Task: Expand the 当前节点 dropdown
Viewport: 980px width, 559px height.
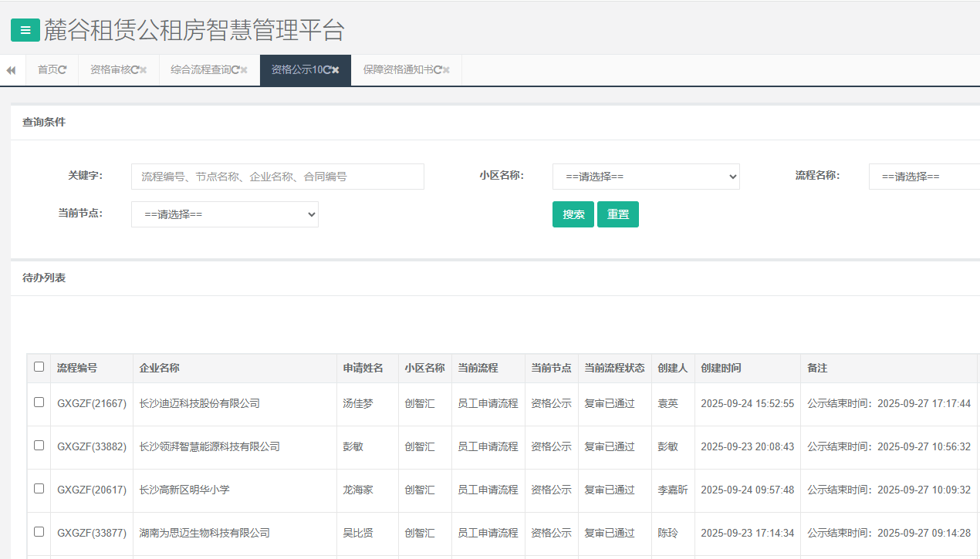Action: click(225, 214)
